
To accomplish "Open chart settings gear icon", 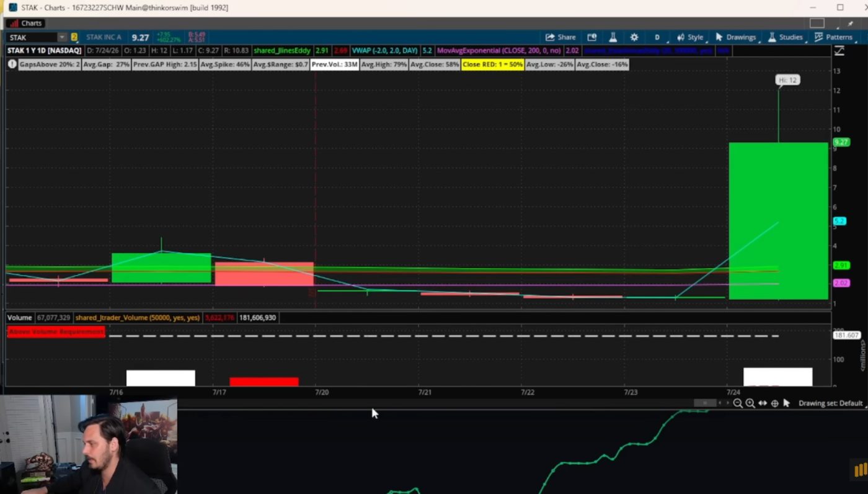I will [x=634, y=37].
